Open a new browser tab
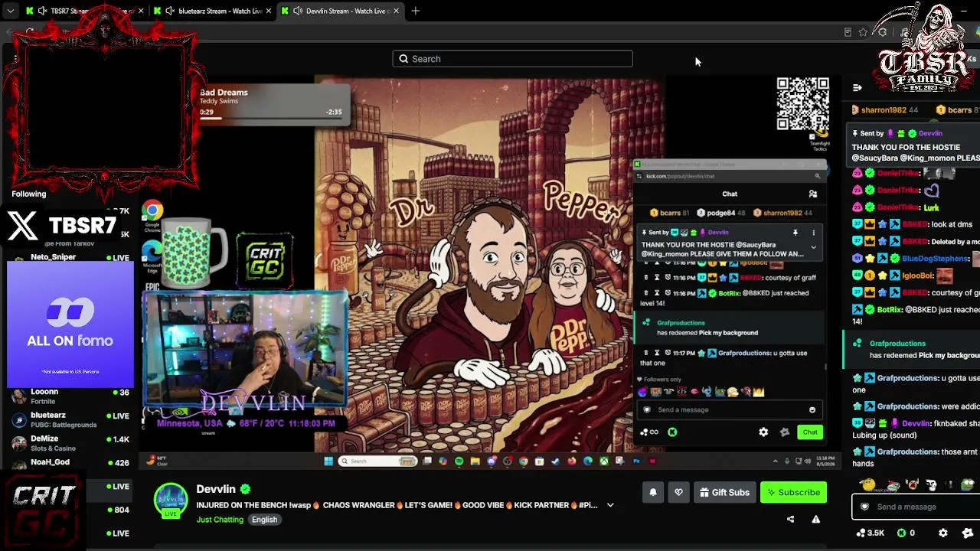This screenshot has height=551, width=980. [x=415, y=11]
